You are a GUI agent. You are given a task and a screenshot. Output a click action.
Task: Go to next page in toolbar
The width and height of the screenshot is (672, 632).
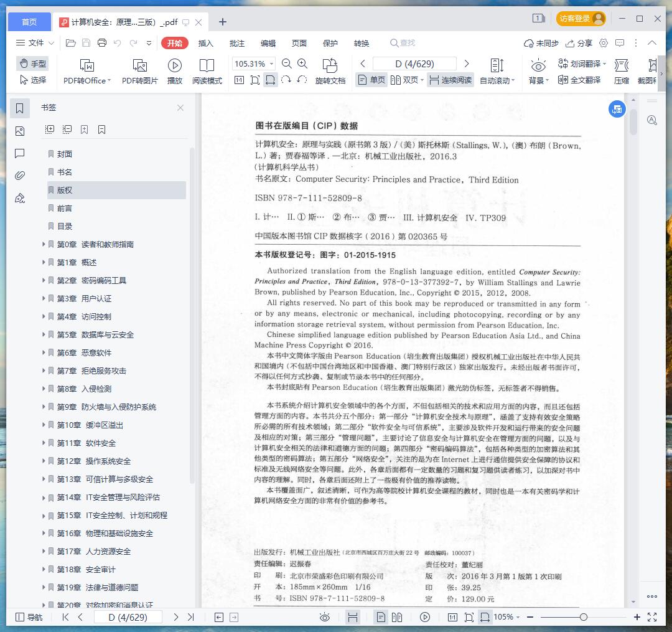(x=467, y=64)
